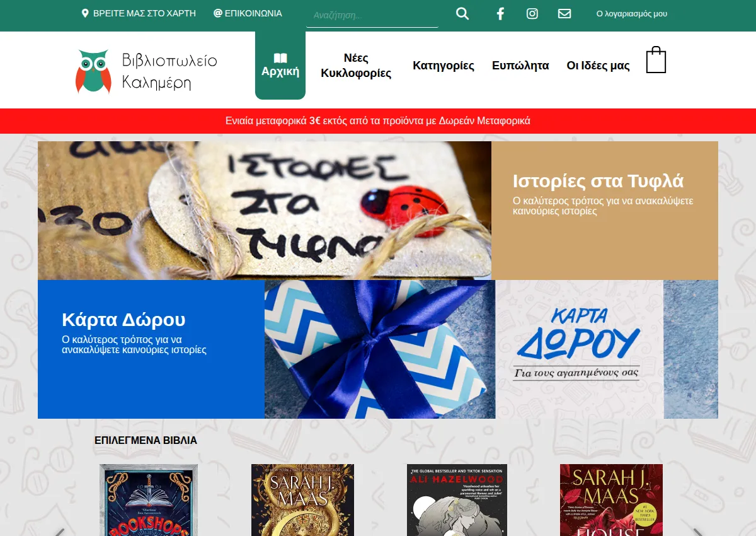Open the Facebook page icon
Viewport: 756px width, 536px height.
click(x=500, y=14)
